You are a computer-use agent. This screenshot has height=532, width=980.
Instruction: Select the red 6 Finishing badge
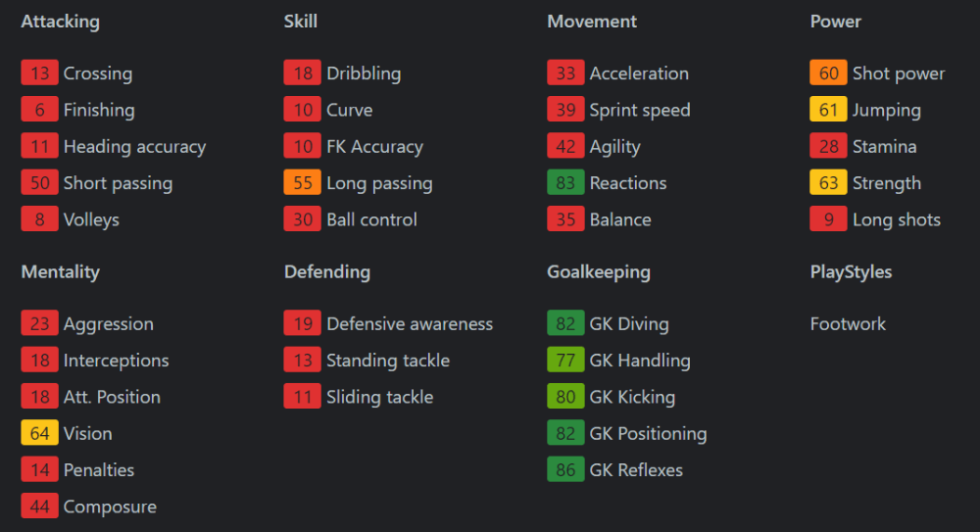(x=39, y=110)
